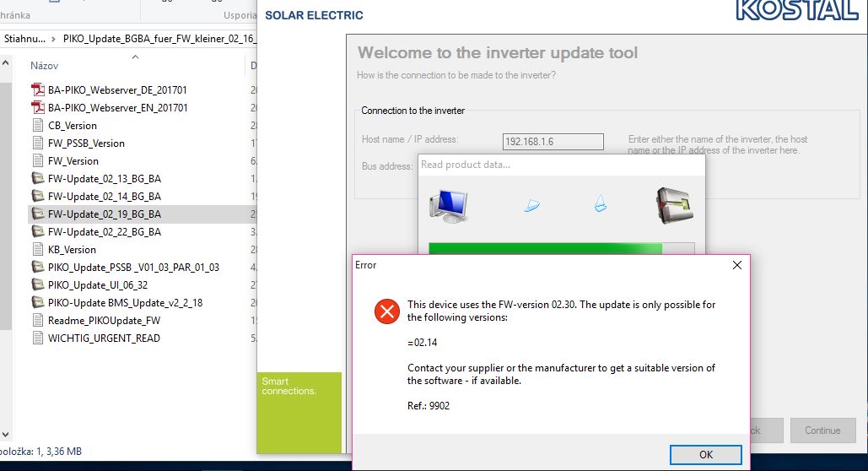Expand the breadcrumb chevron after Stiahnu...
The height and width of the screenshot is (471, 868).
pos(53,39)
